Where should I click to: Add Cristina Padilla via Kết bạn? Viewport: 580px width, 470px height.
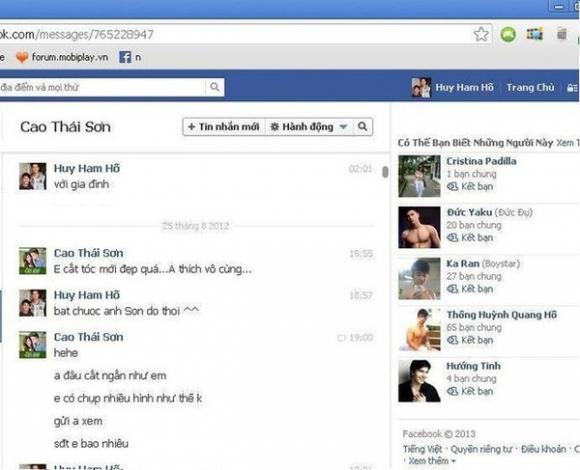pyautogui.click(x=470, y=187)
